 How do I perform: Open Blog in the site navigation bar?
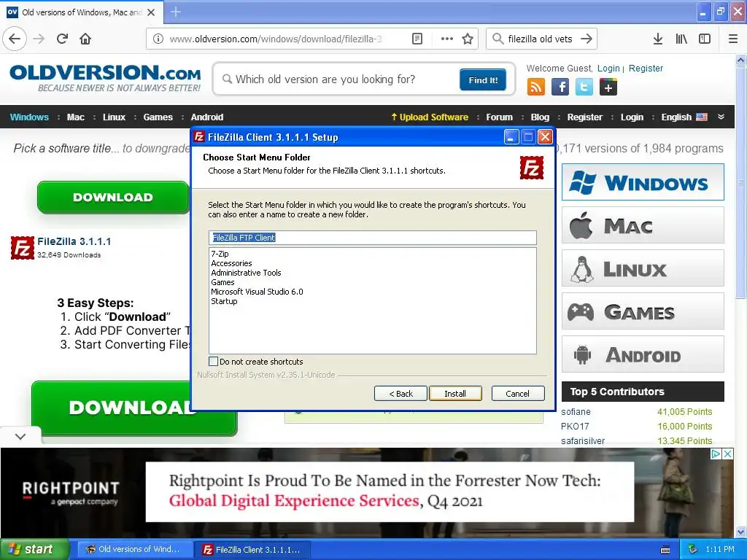pos(541,117)
